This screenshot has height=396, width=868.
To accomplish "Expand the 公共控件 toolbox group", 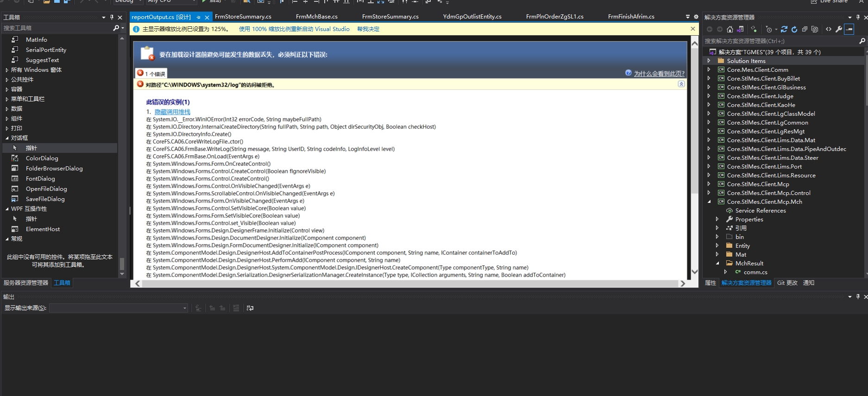I will coord(7,80).
